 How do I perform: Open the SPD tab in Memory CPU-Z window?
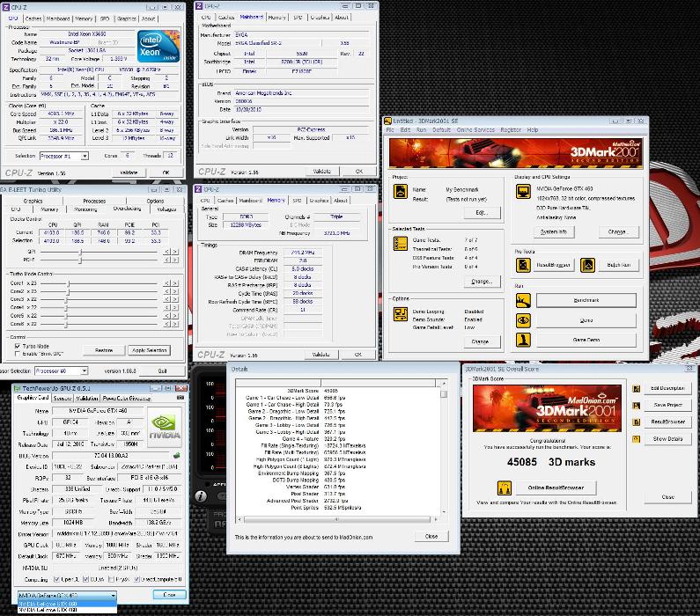[x=297, y=201]
